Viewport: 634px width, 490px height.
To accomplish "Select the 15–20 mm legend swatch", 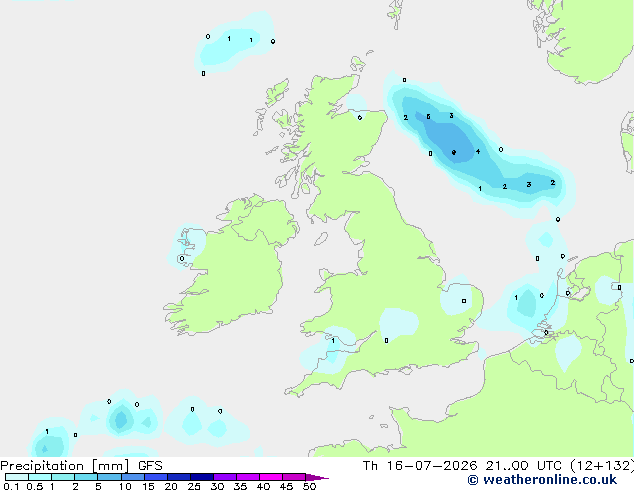I will (x=156, y=477).
